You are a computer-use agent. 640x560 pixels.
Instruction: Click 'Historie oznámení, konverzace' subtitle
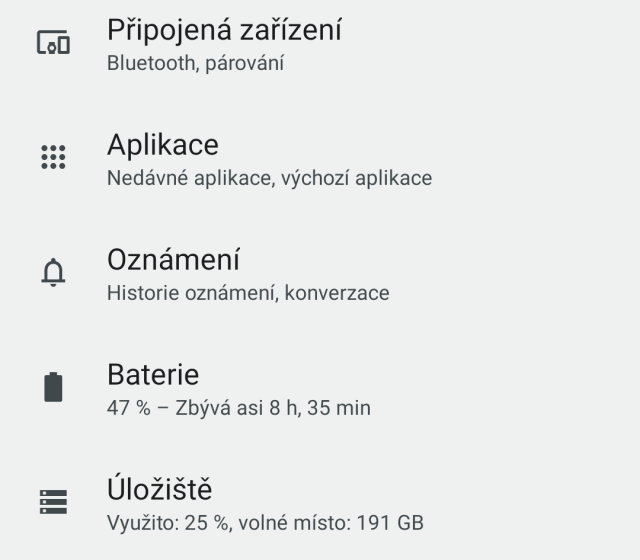pos(248,293)
